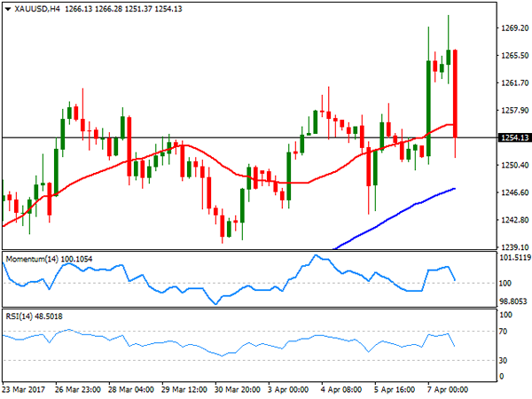Click price scale value 1265.50
The height and width of the screenshot is (399, 532).
[x=514, y=55]
